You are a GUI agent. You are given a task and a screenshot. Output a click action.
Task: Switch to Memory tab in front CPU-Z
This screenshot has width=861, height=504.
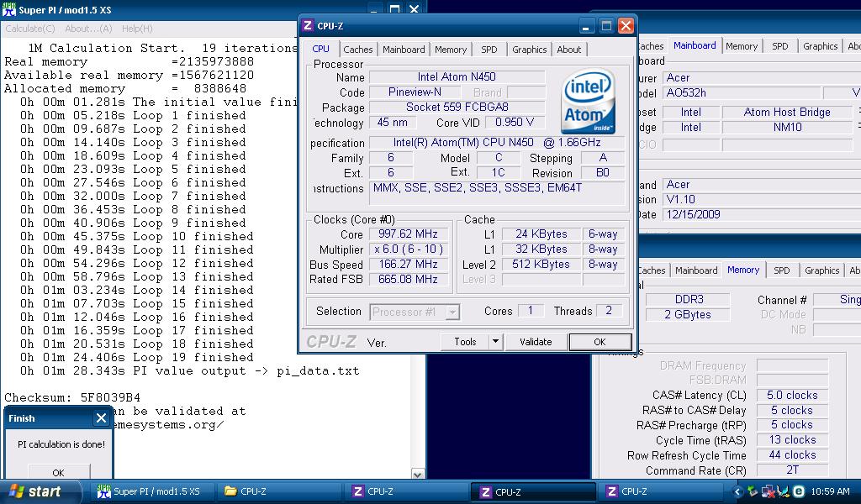pos(451,50)
